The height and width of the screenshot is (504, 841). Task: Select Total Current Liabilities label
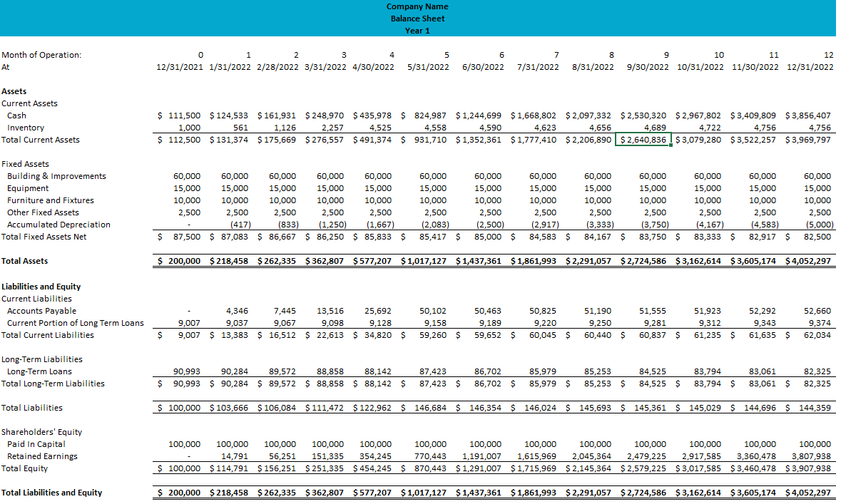pos(48,335)
